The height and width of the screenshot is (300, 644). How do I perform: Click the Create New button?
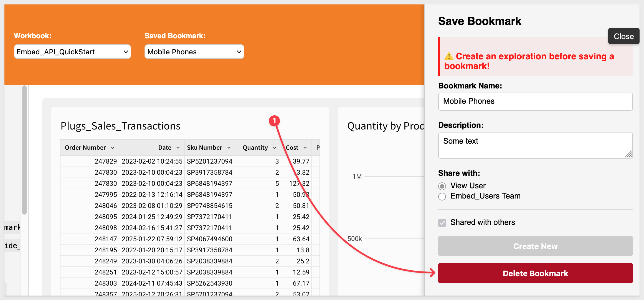tap(535, 246)
